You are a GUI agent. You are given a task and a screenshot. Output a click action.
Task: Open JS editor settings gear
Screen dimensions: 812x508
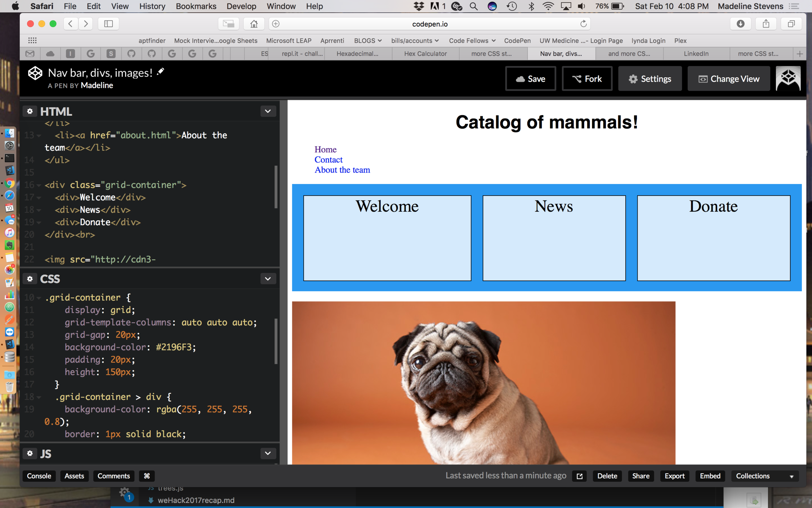pyautogui.click(x=30, y=453)
